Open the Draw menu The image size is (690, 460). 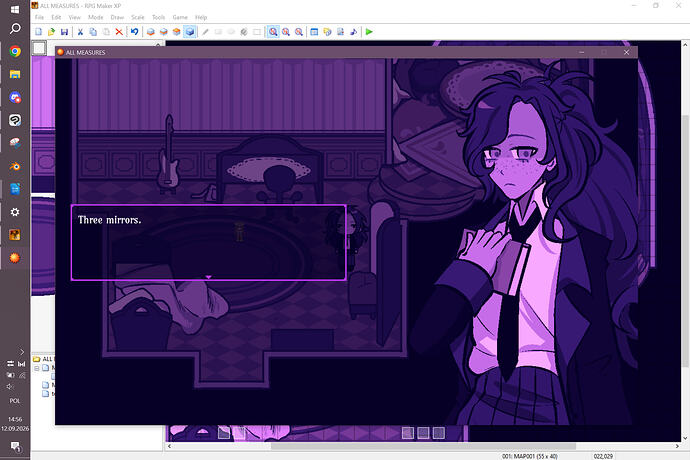(117, 17)
